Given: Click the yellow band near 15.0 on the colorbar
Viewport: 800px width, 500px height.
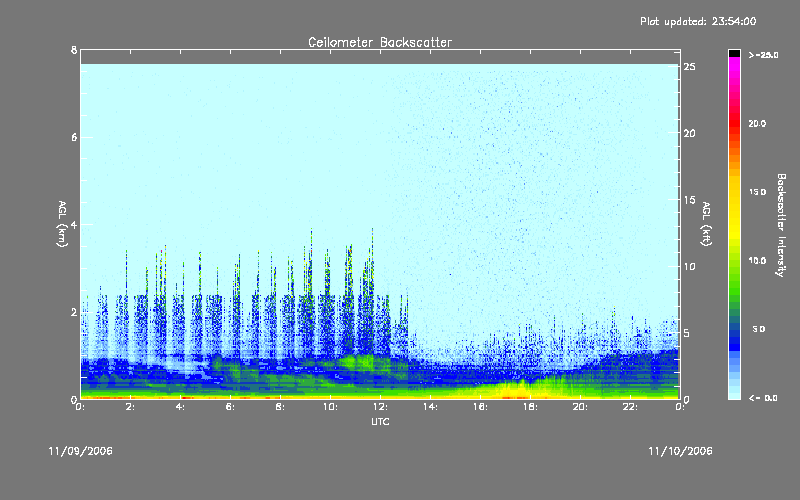Looking at the screenshot, I should tap(734, 192).
